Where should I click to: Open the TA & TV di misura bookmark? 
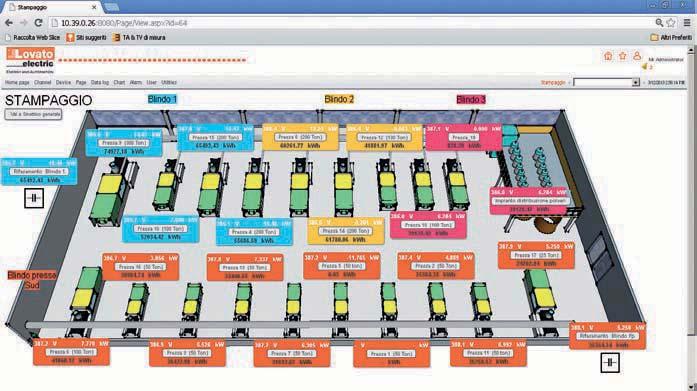tap(139, 38)
